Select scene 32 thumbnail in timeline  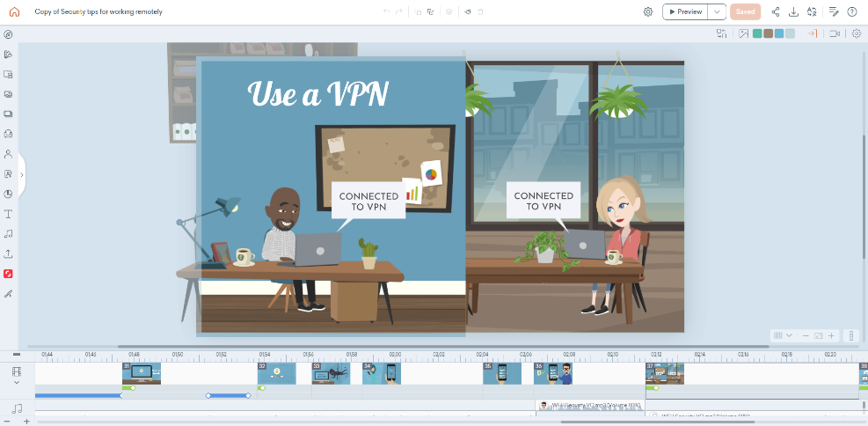click(277, 373)
